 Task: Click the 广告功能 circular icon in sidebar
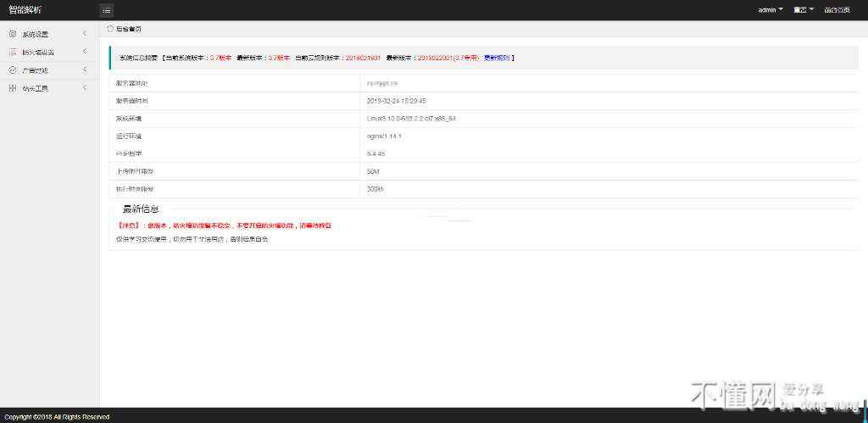[x=13, y=70]
